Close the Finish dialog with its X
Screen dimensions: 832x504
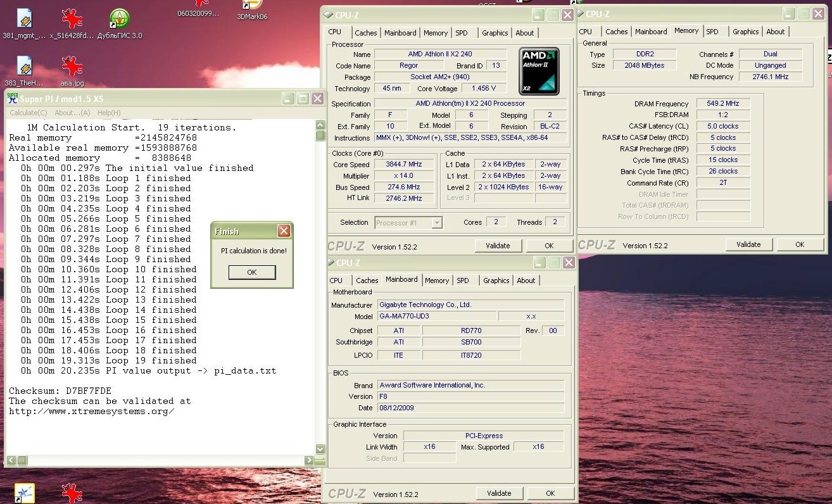click(x=284, y=231)
